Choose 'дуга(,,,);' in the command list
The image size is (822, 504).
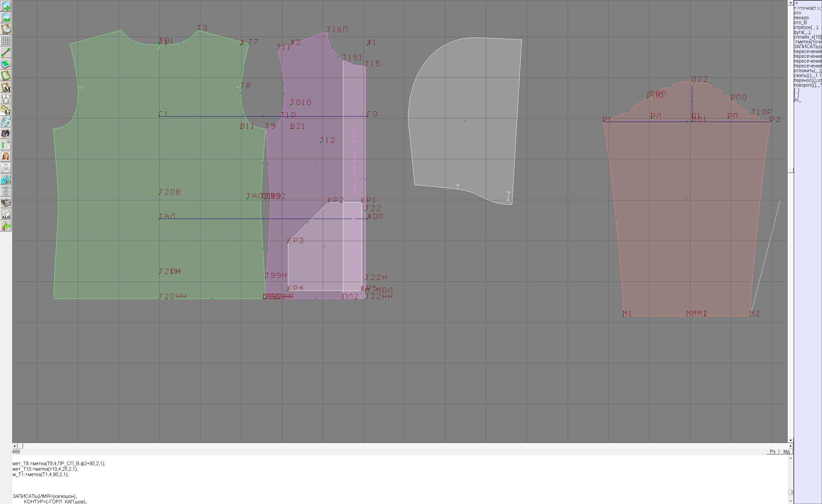(x=802, y=32)
